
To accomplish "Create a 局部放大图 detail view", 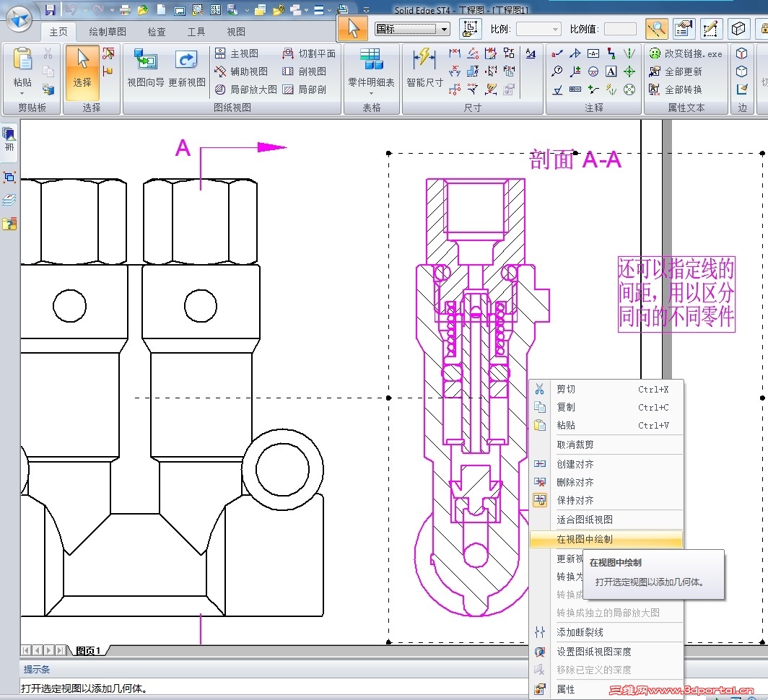I will click(246, 89).
